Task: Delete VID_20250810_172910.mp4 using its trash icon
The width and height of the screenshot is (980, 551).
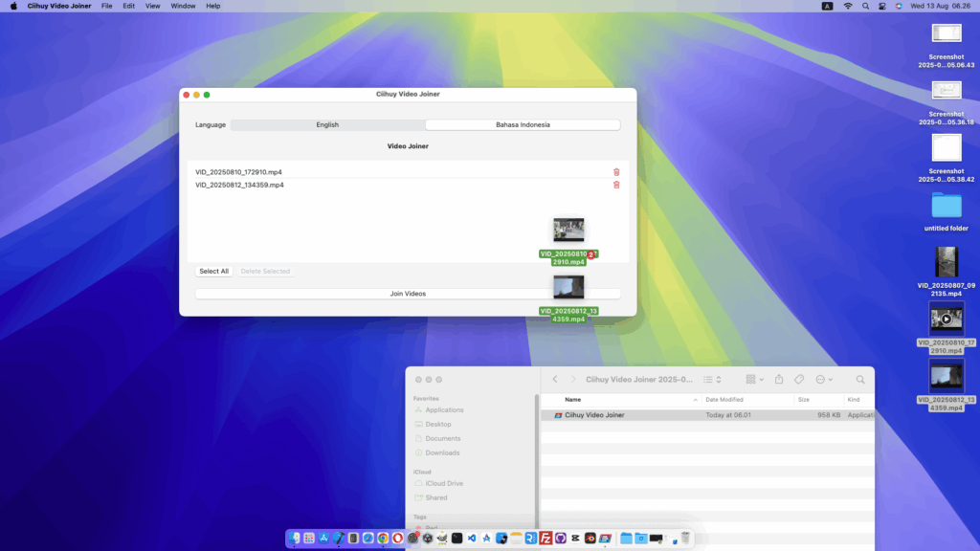Action: 616,172
